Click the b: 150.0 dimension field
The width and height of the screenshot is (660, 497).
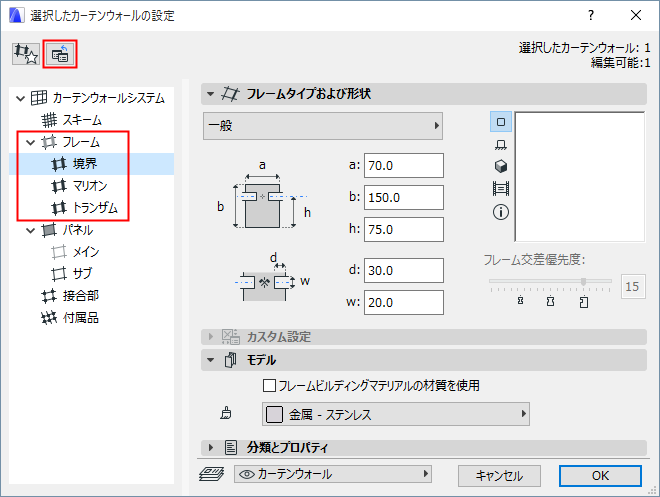click(x=404, y=197)
